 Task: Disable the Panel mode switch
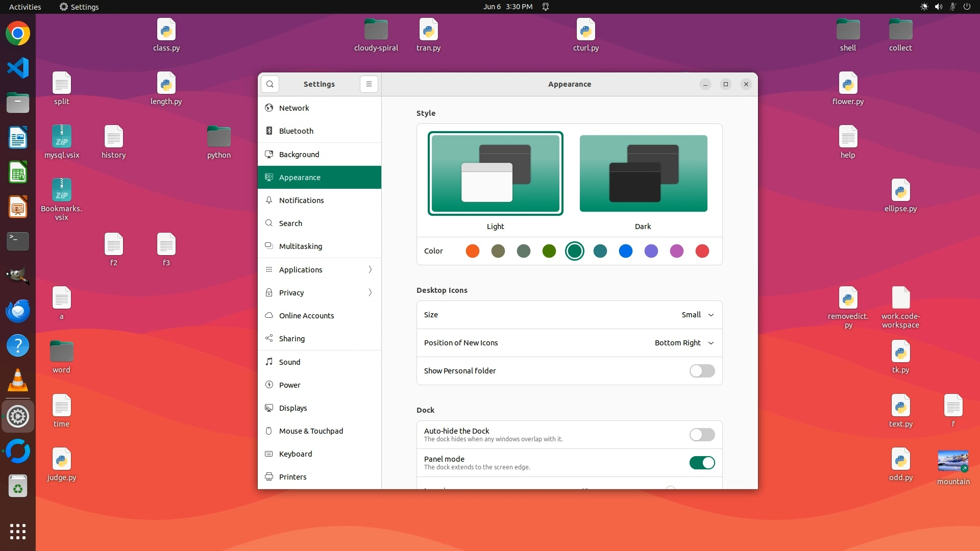(x=702, y=463)
